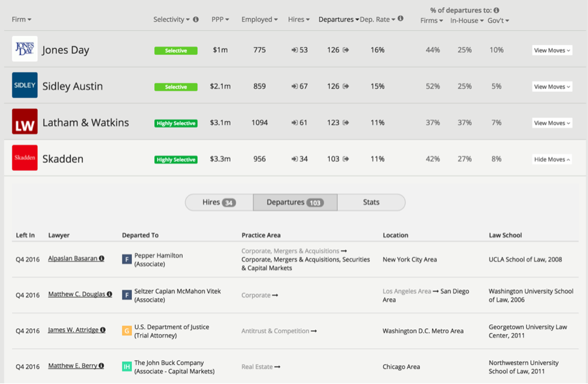The height and width of the screenshot is (384, 588).
Task: Click the Chicago Area location cell
Action: click(x=401, y=367)
